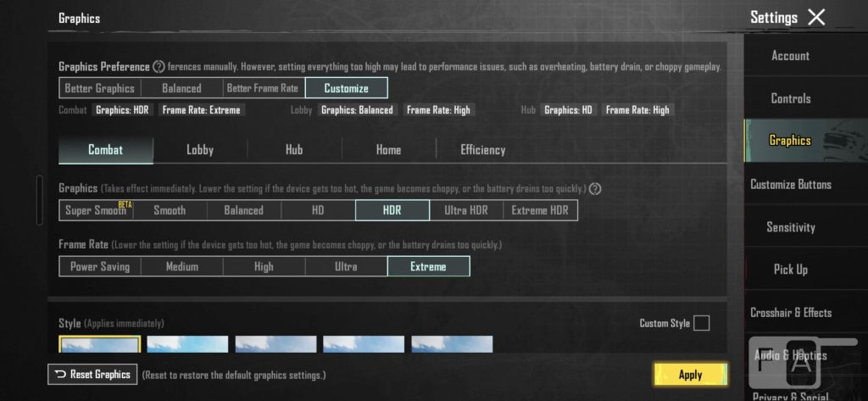Pick the third style preview thumbnail
This screenshot has height=401, width=868.
coord(275,344)
